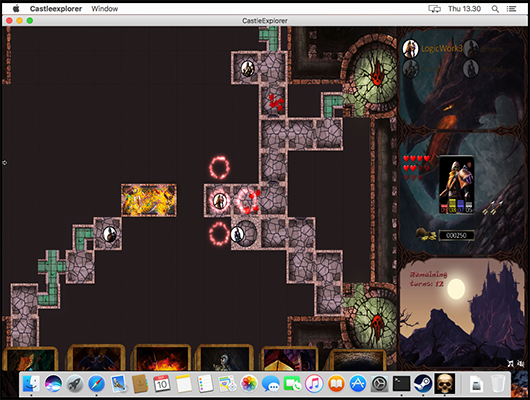Select the hero token on the lower-left path
Viewport: 530px width, 400px height.
point(110,234)
